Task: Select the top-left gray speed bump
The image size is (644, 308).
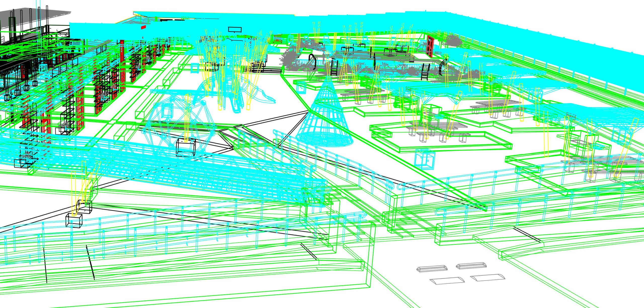Action: coord(432,268)
